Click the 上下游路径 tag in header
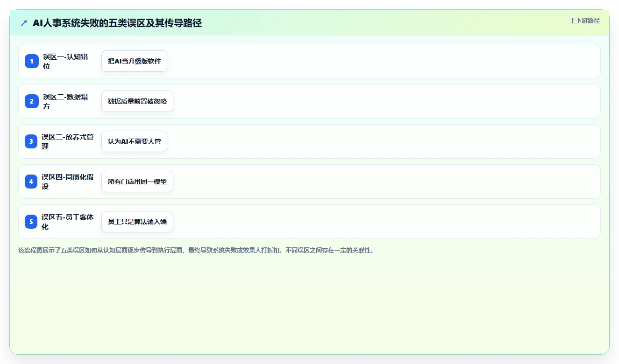The height and width of the screenshot is (364, 619). coord(584,21)
